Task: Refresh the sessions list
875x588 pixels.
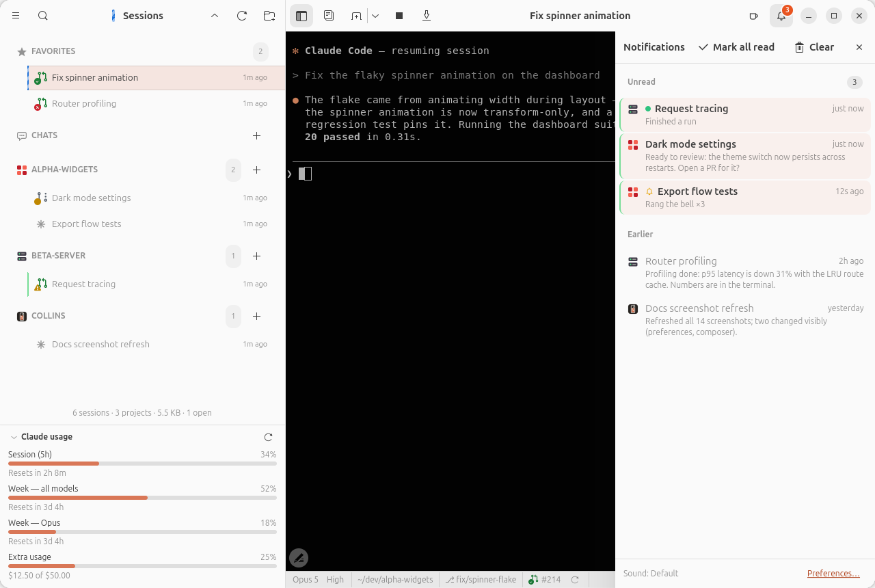Action: click(x=242, y=16)
